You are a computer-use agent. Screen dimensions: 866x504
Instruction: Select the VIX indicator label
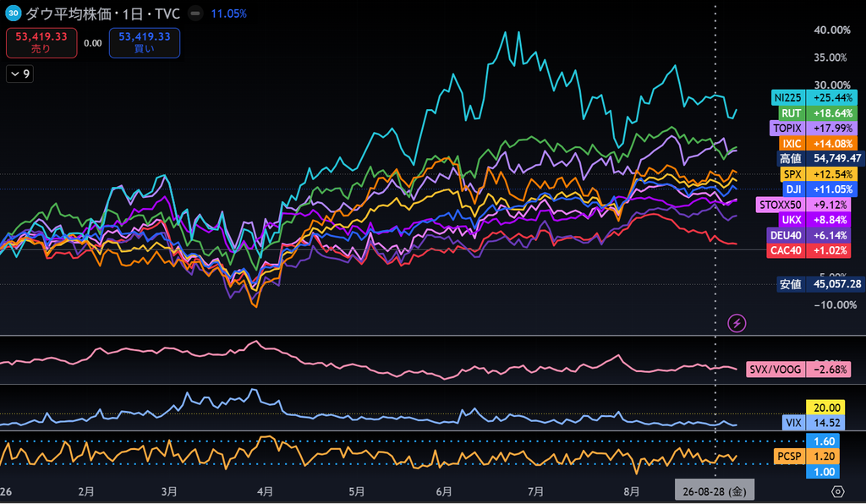pos(793,424)
